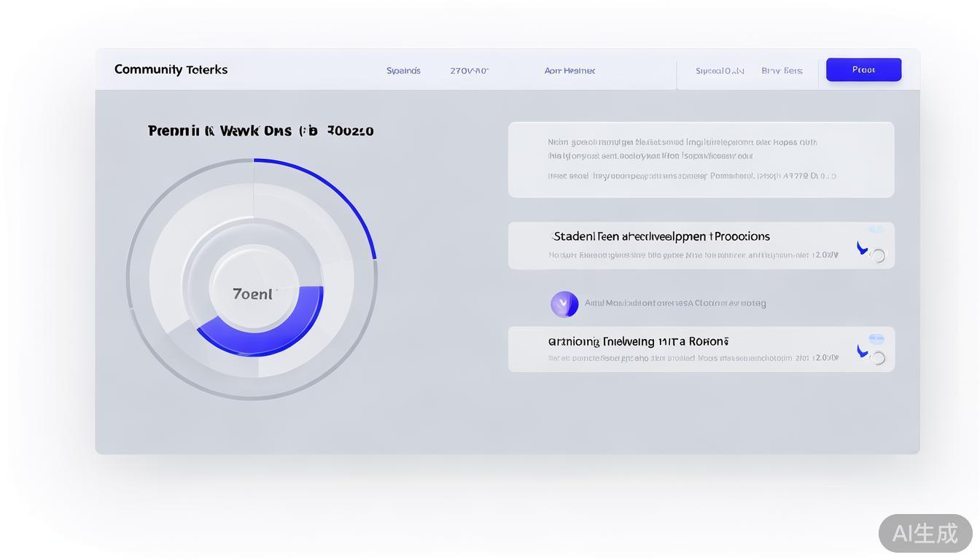This screenshot has height=560, width=980.
Task: Switch to Aorr Hesimec nav item
Action: tap(569, 71)
